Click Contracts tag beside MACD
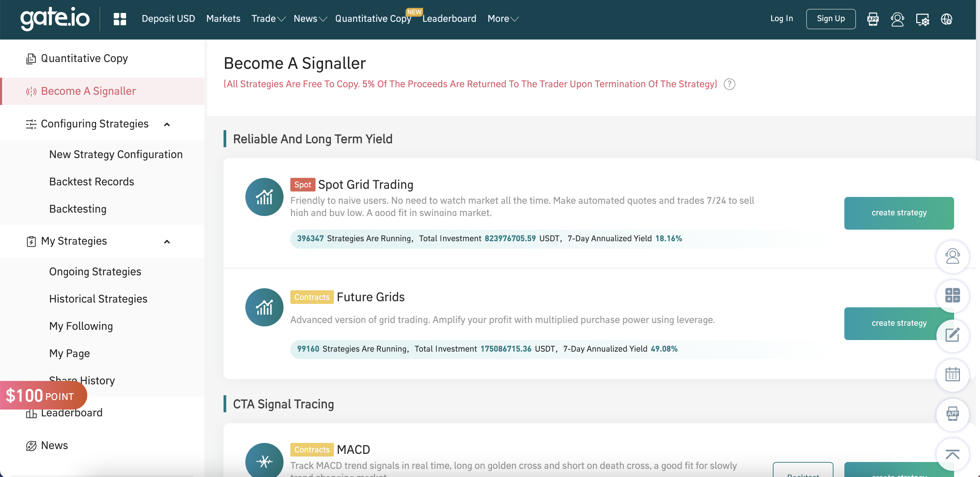 tap(312, 450)
